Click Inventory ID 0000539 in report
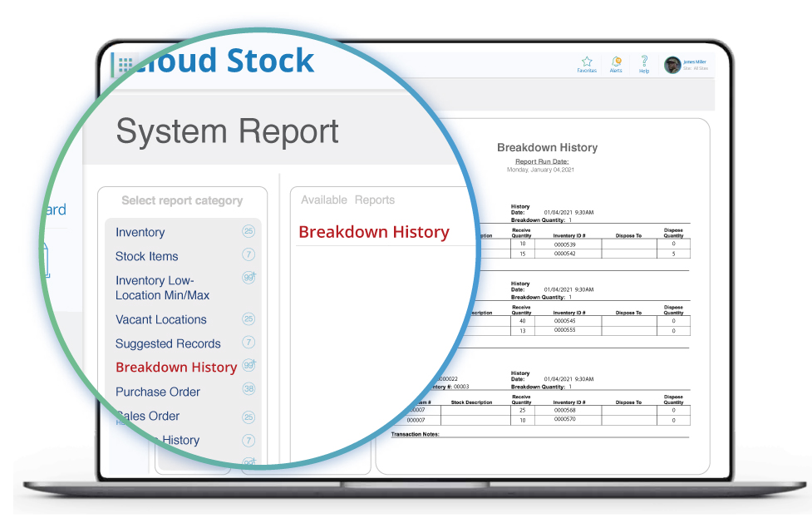The image size is (812, 523). (564, 244)
